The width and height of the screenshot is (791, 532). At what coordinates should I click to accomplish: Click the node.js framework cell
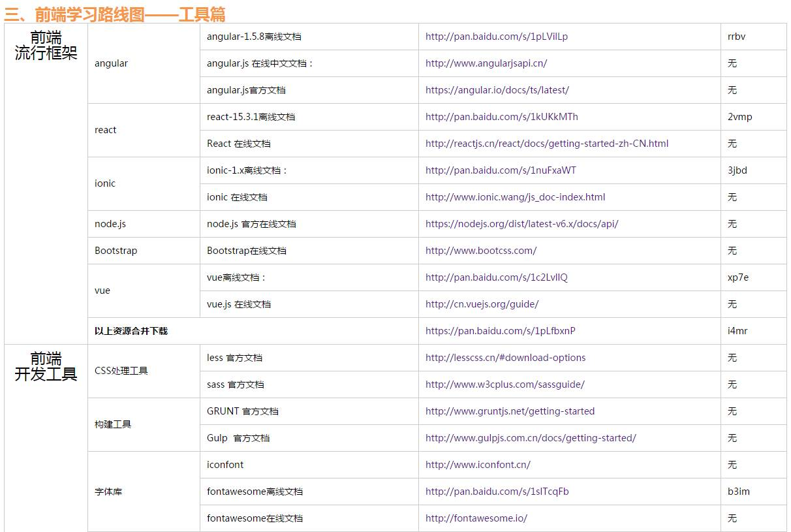coord(144,224)
